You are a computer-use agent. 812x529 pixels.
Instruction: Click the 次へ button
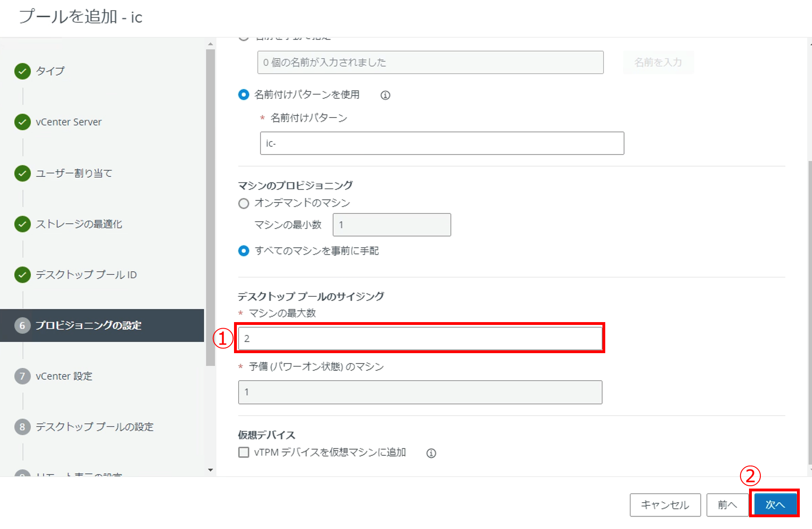pyautogui.click(x=774, y=505)
